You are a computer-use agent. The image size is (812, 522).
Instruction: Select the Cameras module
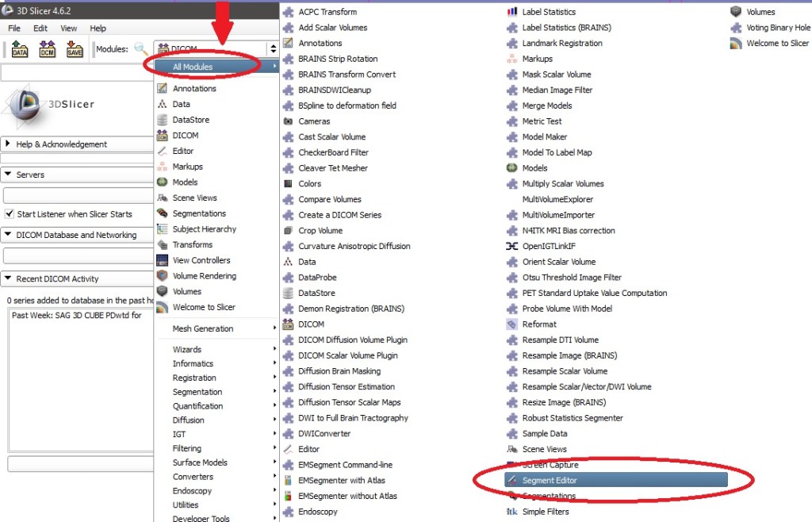pos(313,121)
